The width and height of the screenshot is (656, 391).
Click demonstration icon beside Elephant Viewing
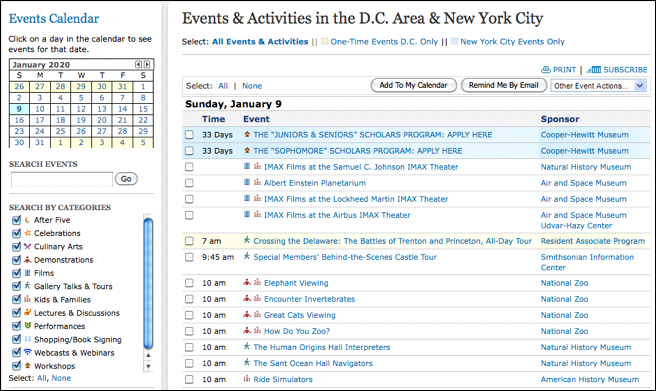(x=247, y=283)
